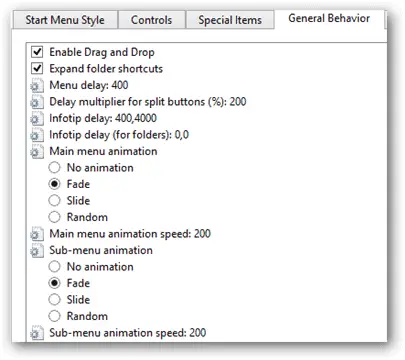Select Sub-menu animation speed: 200 text
The image size is (405, 360).
[x=128, y=333]
